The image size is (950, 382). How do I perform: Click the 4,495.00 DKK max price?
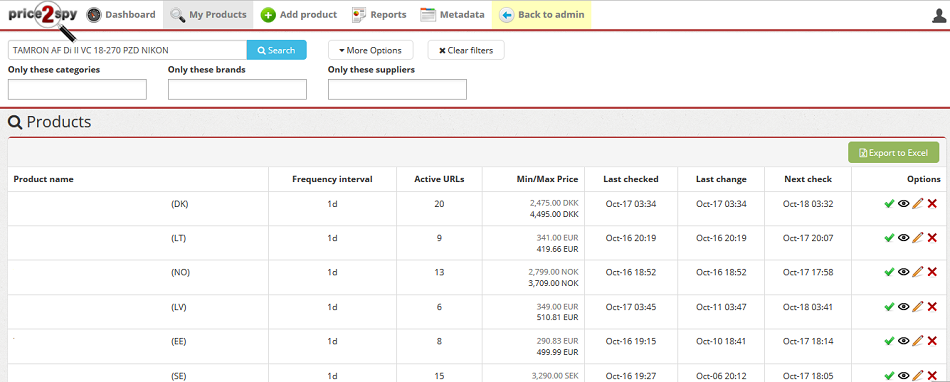tap(554, 214)
